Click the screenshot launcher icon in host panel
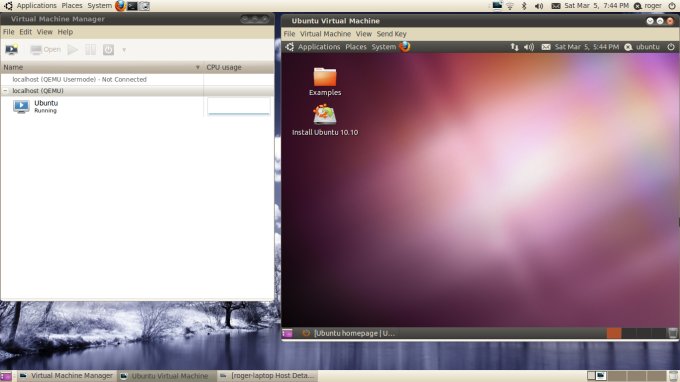The image size is (680, 382). (x=144, y=6)
